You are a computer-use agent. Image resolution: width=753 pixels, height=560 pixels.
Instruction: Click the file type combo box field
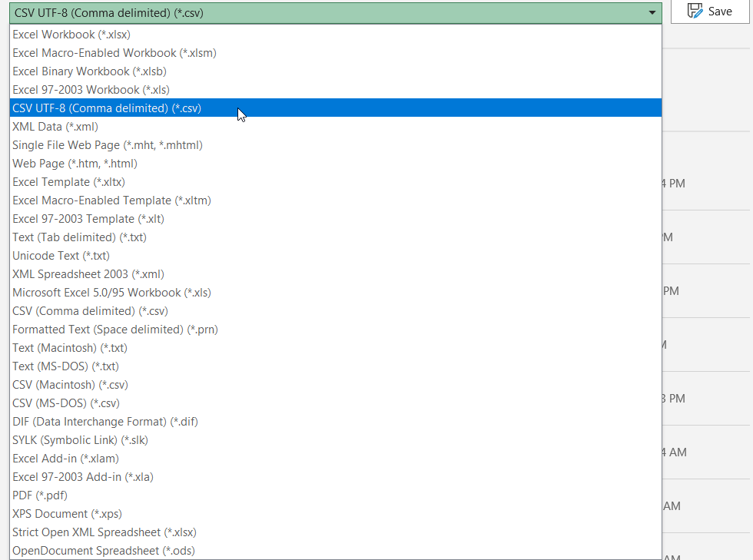pyautogui.click(x=335, y=13)
